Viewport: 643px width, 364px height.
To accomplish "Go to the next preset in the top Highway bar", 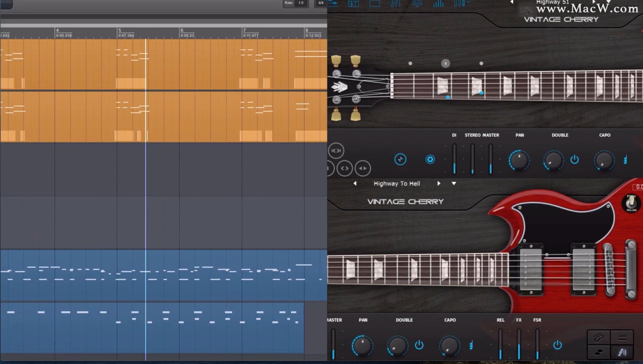I will tap(594, 2).
